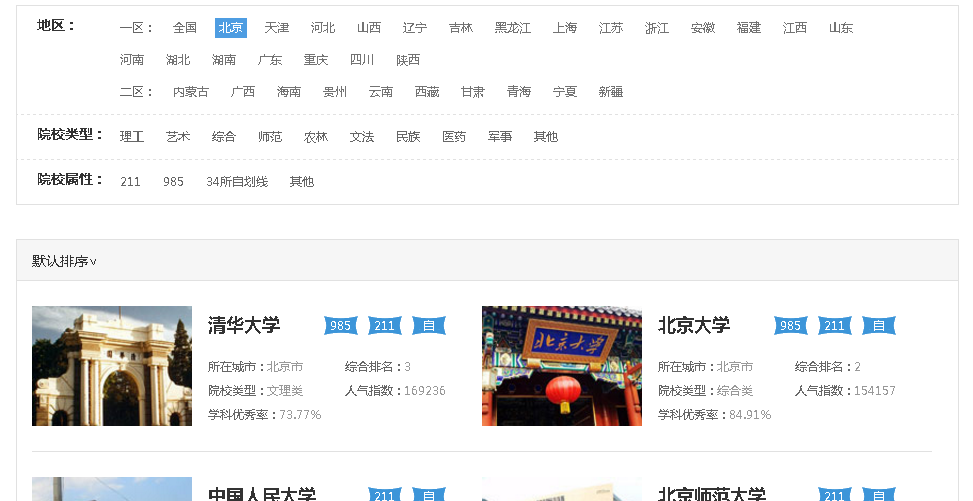Screen dimensions: 973x501
Task: Choose 安徽 in region filters
Action: point(702,28)
